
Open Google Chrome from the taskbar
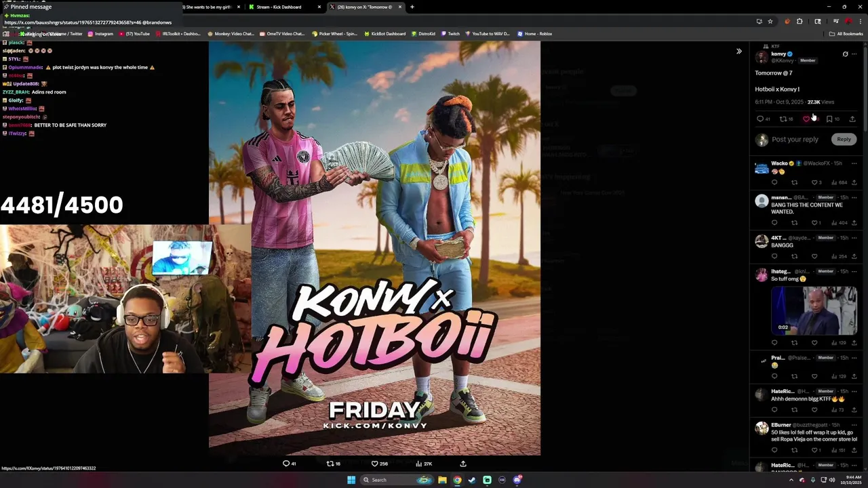pos(457,480)
